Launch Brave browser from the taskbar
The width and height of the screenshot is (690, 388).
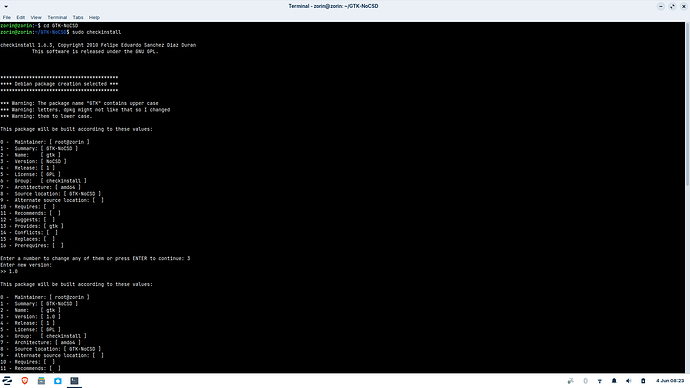25,381
